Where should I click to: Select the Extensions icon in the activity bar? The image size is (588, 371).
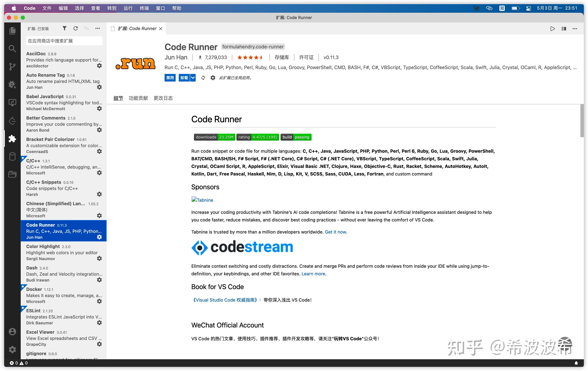click(12, 139)
